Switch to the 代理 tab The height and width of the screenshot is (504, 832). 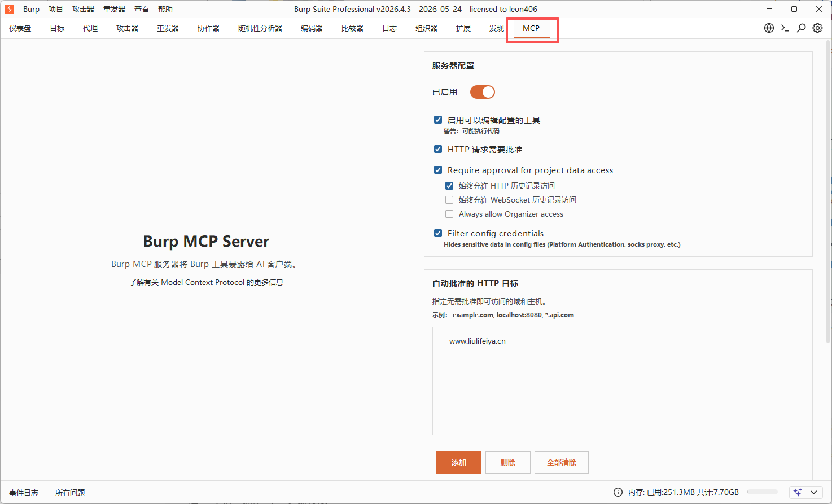click(x=90, y=28)
